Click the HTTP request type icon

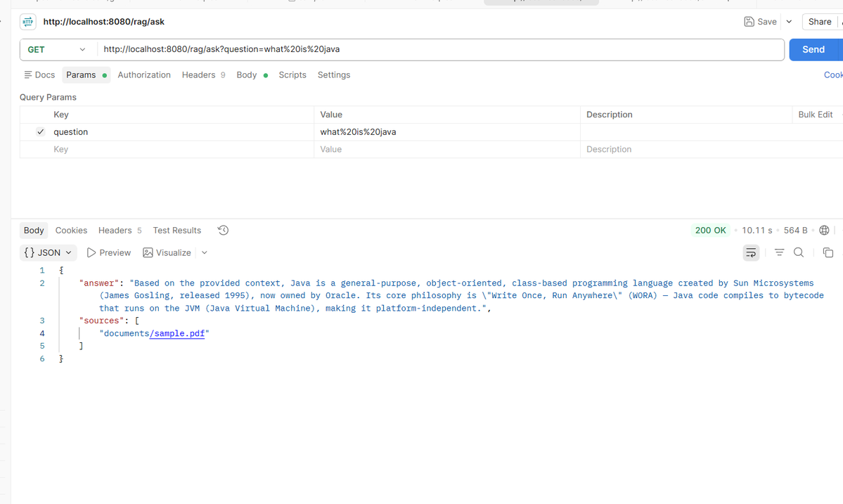point(28,22)
